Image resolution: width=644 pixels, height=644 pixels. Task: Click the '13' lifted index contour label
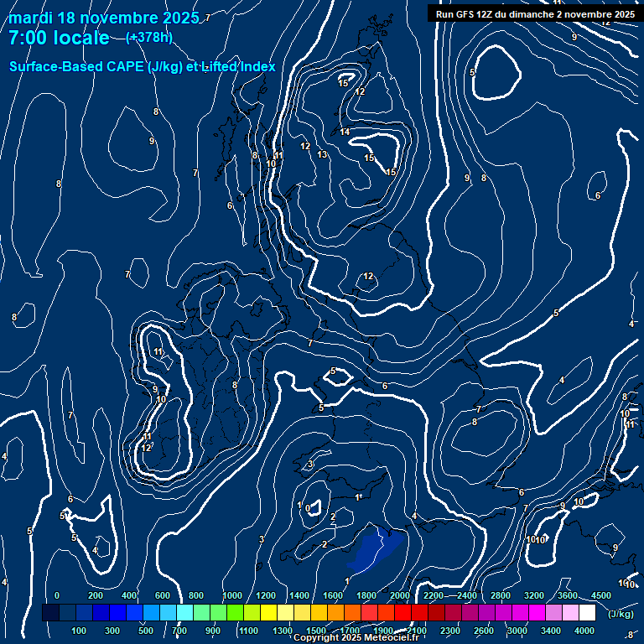[322, 154]
